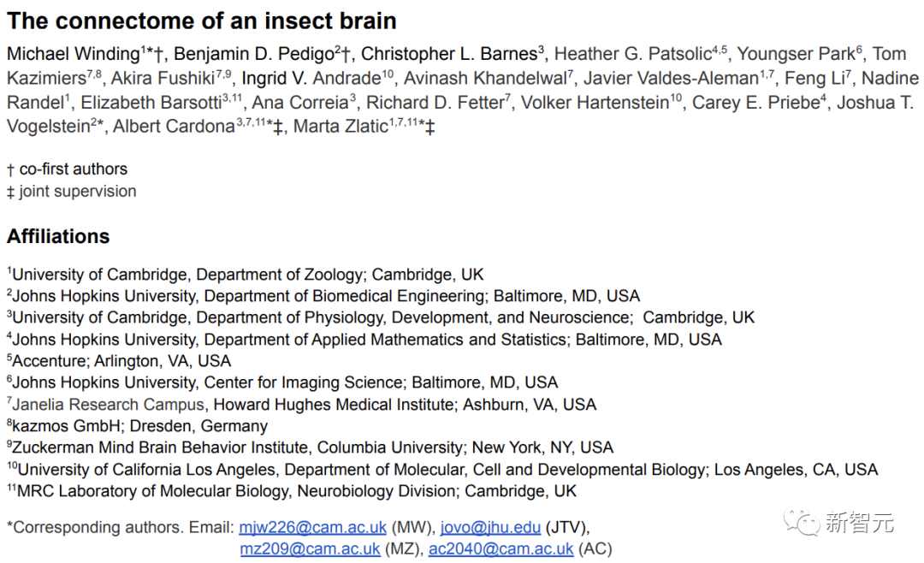The height and width of the screenshot is (563, 924).
Task: Select author name Michael Winding
Action: 73,54
